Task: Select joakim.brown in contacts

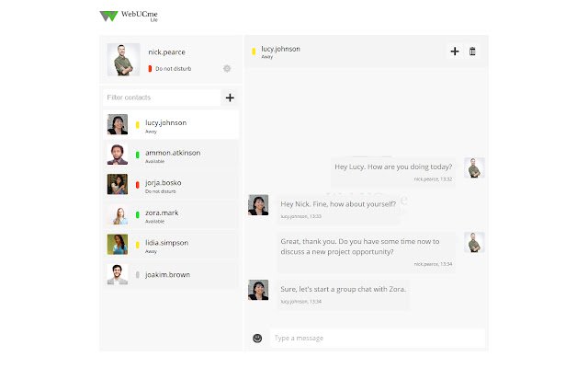Action: 171,274
